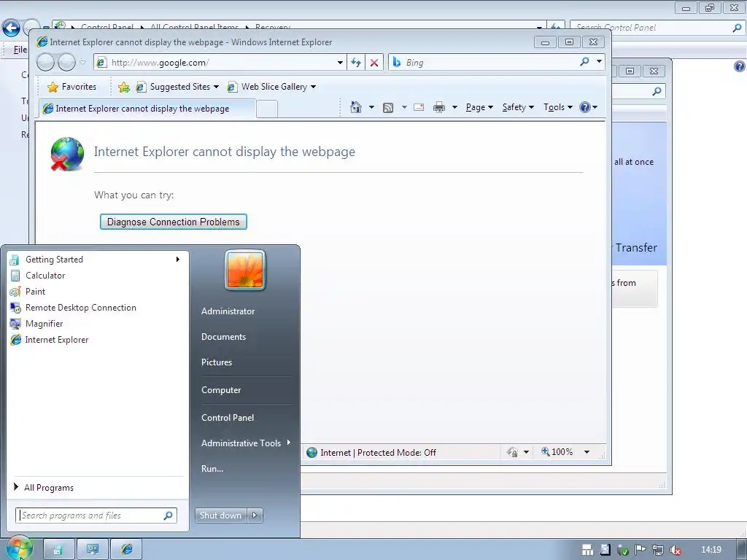Click Diagnose Connection Problems button
The image size is (747, 560).
point(174,222)
